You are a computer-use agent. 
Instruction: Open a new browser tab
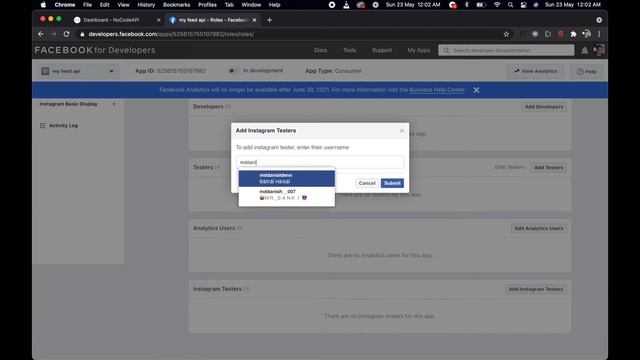[269, 20]
